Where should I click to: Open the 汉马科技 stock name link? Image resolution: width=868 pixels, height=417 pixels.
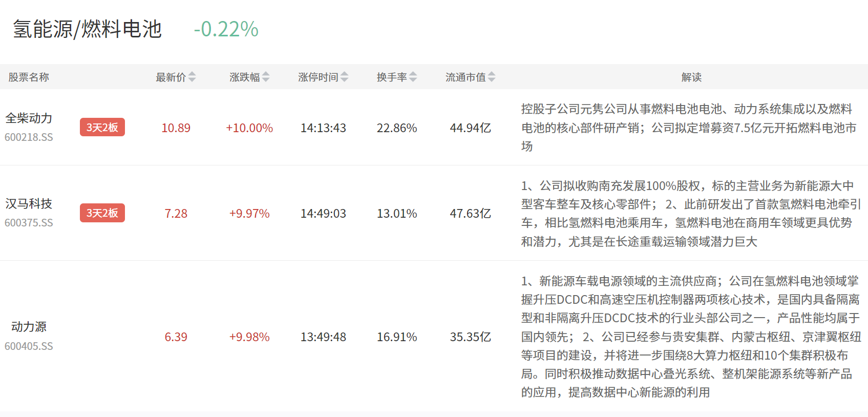click(29, 204)
